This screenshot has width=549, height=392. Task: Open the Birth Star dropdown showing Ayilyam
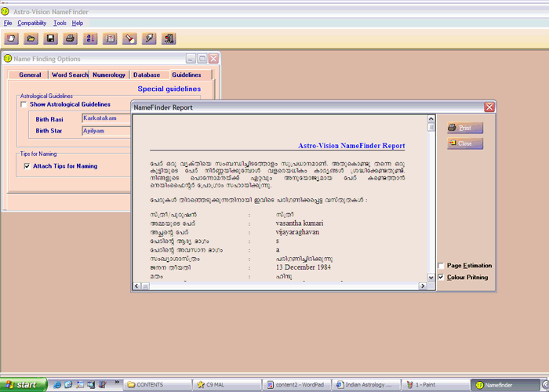[106, 131]
